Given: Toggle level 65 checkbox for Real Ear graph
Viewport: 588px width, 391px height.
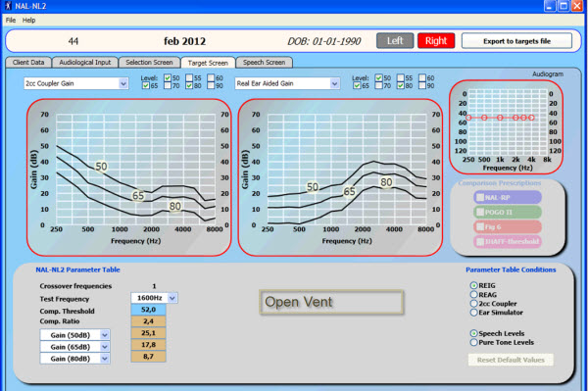Looking at the screenshot, I should 357,86.
